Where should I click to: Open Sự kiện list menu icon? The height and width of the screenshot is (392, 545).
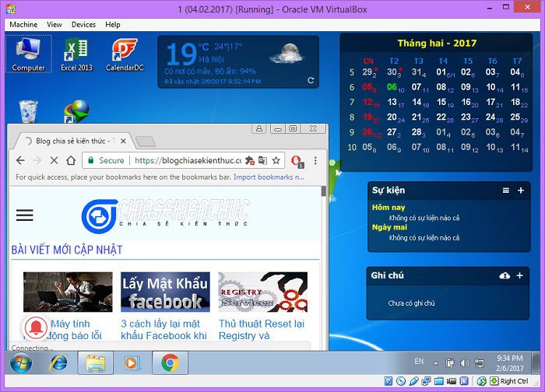(506, 191)
